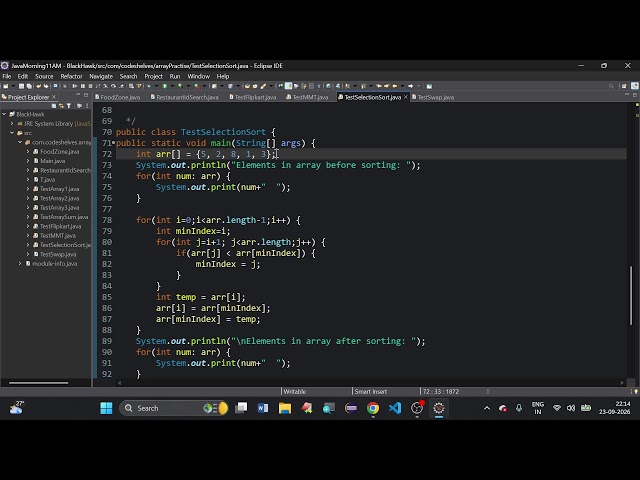640x480 pixels.
Task: Click Forward navigation white arrow
Action: [x=410, y=86]
